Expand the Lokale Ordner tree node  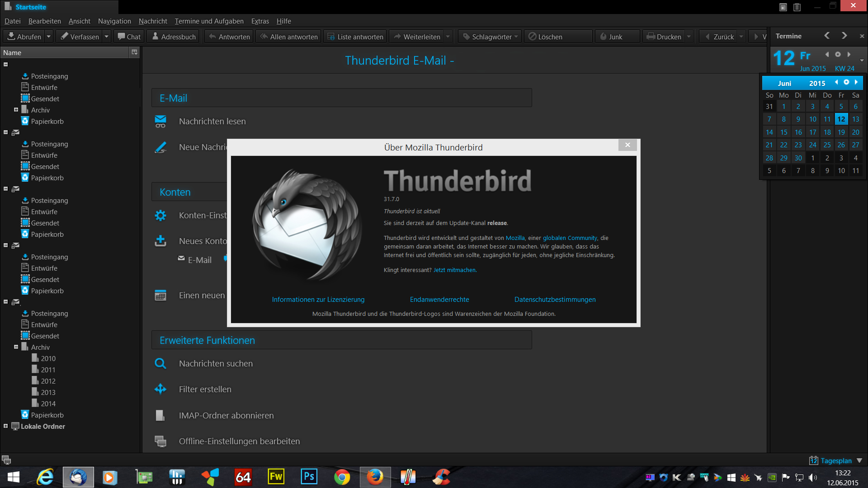tap(5, 426)
